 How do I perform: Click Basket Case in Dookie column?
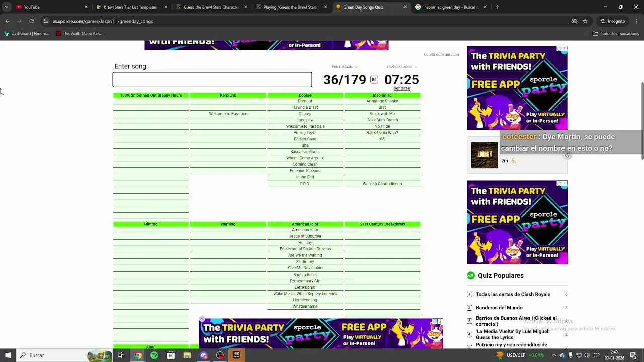[x=305, y=139]
